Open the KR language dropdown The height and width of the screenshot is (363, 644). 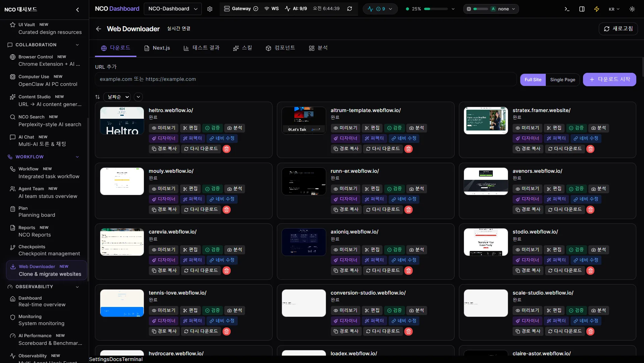(614, 9)
